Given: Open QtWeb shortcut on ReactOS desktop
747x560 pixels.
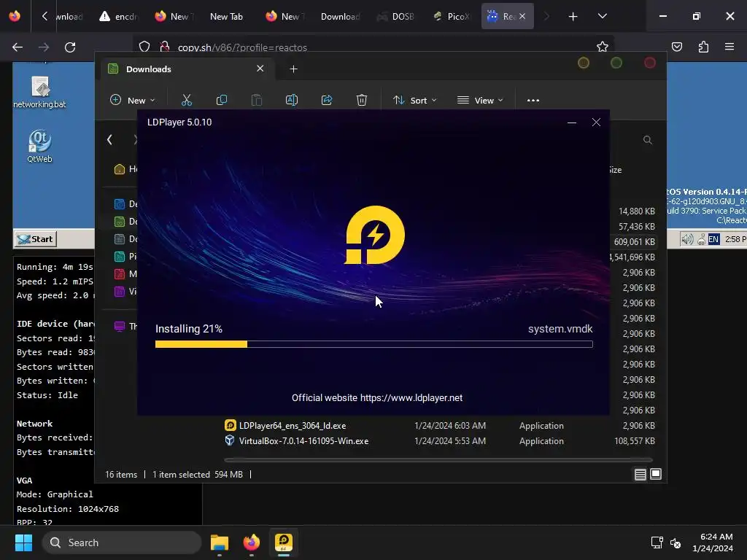Looking at the screenshot, I should click(x=39, y=147).
